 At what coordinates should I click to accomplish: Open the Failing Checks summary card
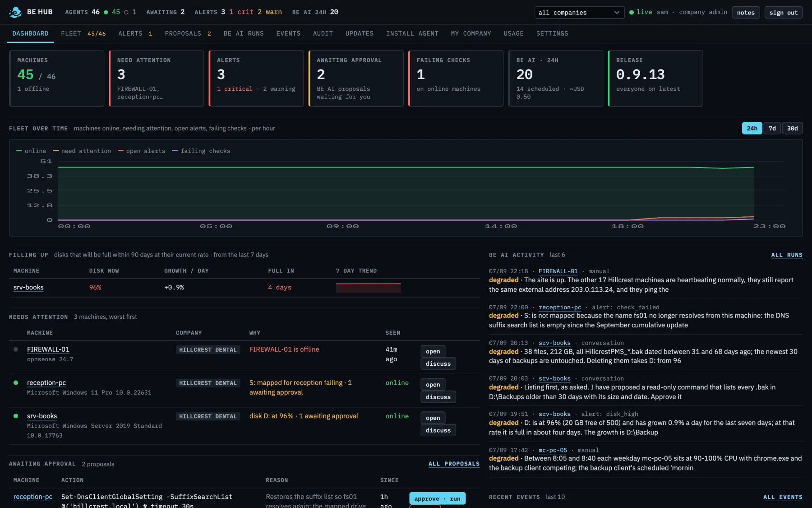click(x=456, y=79)
